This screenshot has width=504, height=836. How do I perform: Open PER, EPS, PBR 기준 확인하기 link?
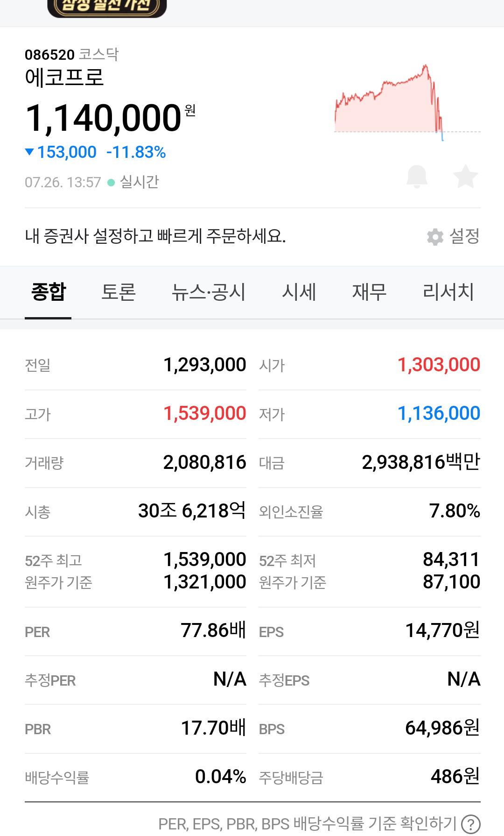pyautogui.click(x=308, y=823)
